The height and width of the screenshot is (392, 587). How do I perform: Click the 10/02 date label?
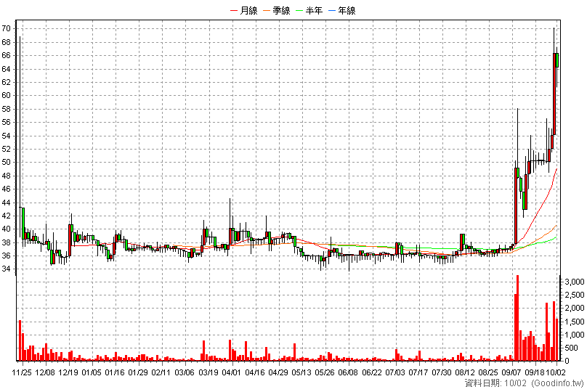[x=556, y=372]
